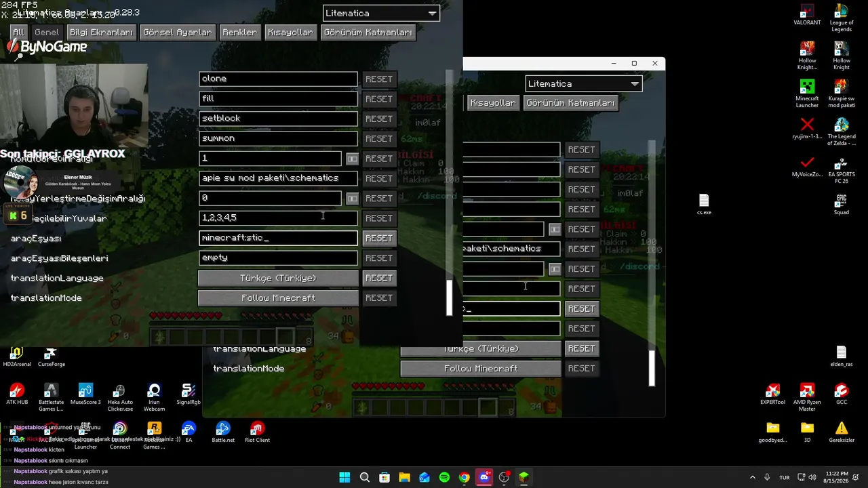Open back window Litematica dropdown
Screen dimensions: 868x488
point(584,83)
